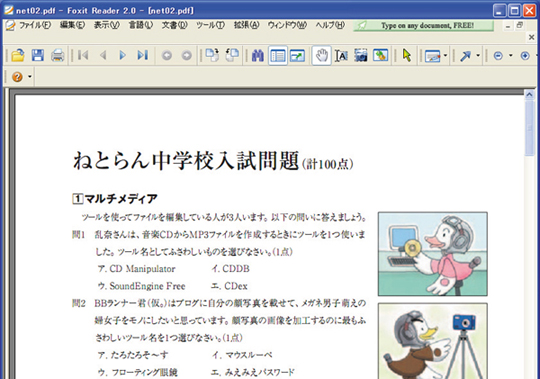Click answer option イ. CDDB
Screen dimensions: 540x379
(230, 269)
